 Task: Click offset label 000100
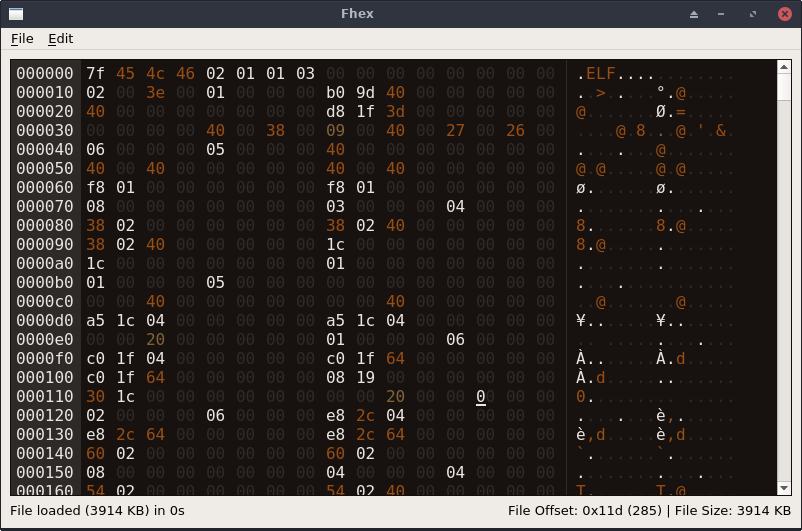click(44, 378)
